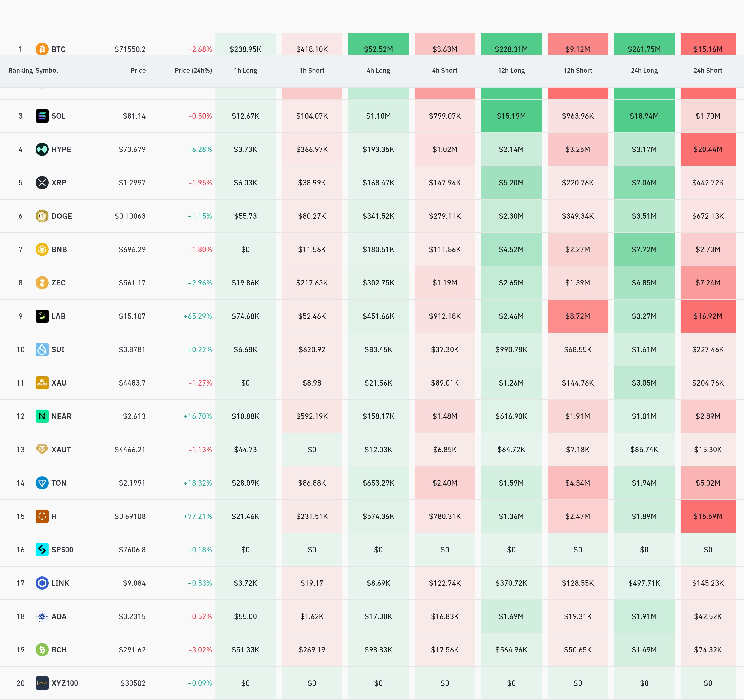
Task: Click ZEC 24h Short value $7.24M
Action: coord(708,282)
